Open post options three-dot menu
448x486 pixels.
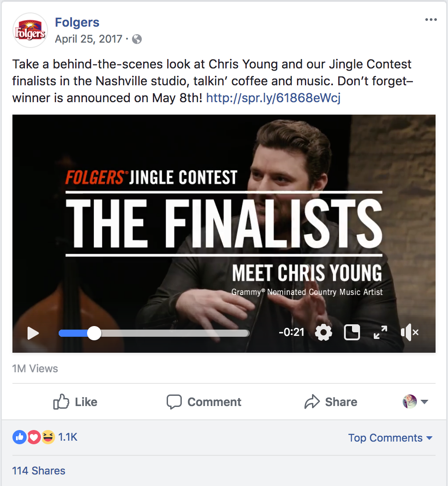point(431,20)
